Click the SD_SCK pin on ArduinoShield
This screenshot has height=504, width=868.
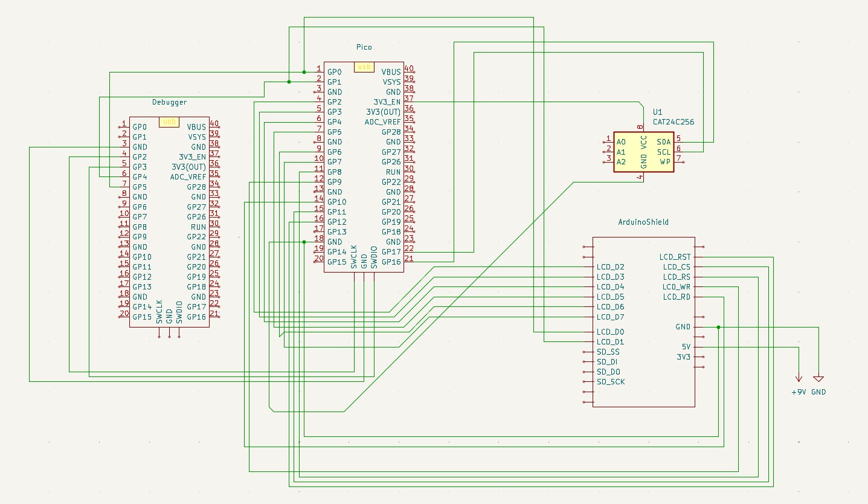pyautogui.click(x=611, y=382)
